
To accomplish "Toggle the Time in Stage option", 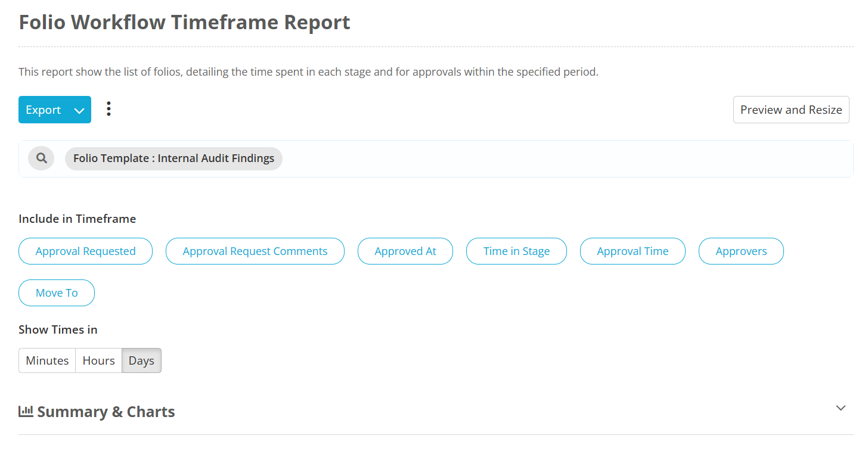I will pos(516,251).
